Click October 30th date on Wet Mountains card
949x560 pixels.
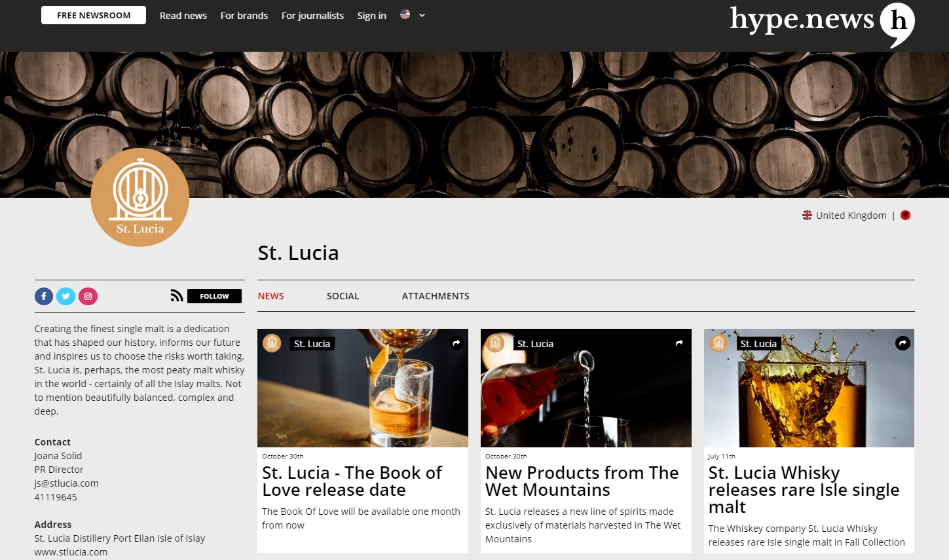click(506, 456)
